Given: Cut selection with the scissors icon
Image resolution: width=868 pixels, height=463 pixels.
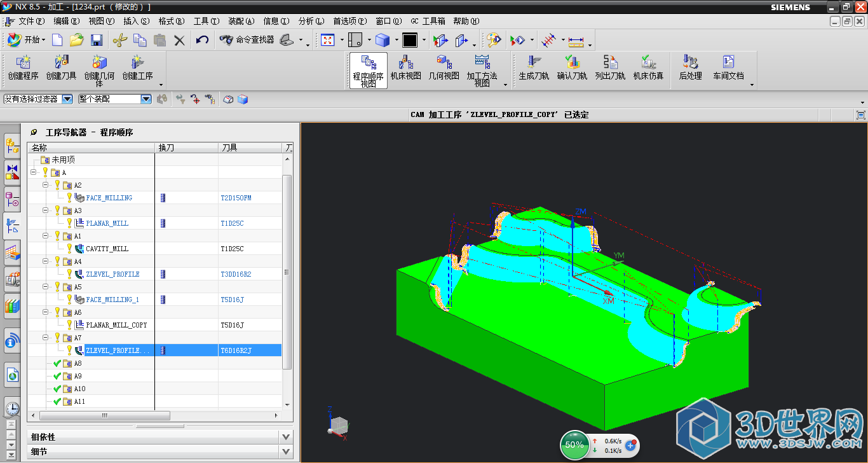Looking at the screenshot, I should (x=119, y=40).
